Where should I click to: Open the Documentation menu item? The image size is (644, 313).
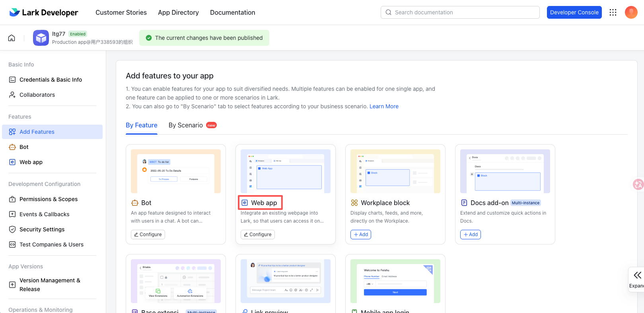click(x=232, y=12)
